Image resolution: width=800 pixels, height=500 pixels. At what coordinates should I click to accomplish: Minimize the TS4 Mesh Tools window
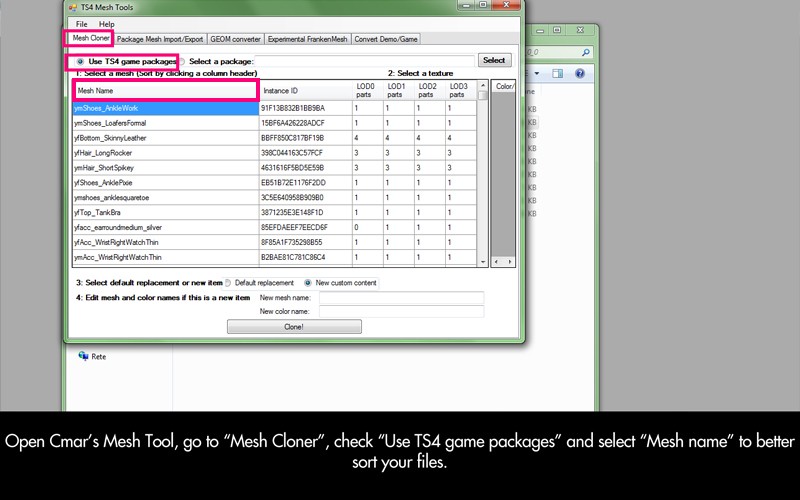click(466, 5)
